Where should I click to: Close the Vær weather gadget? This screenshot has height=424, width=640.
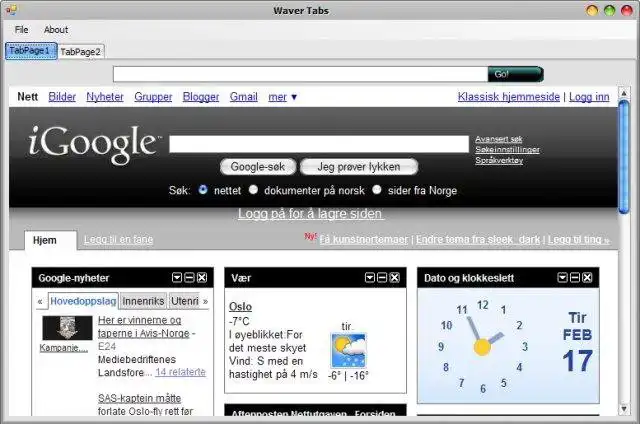(x=395, y=278)
